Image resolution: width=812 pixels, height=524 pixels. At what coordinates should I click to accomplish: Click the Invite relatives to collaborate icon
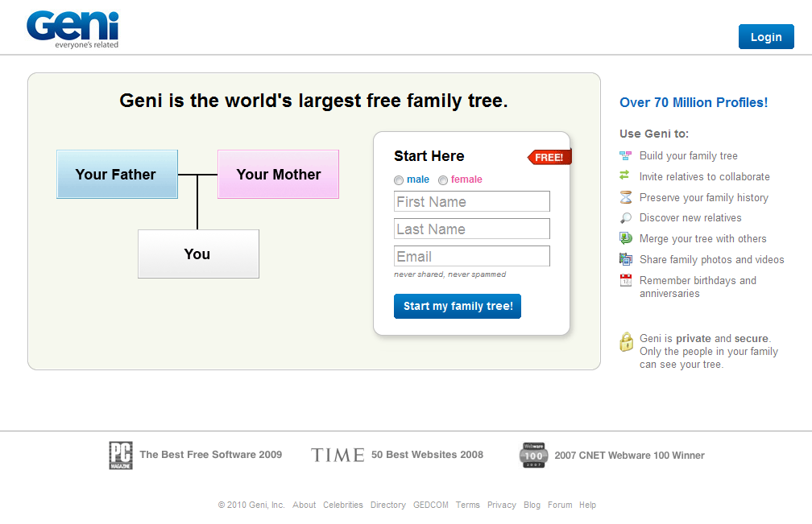click(x=625, y=175)
